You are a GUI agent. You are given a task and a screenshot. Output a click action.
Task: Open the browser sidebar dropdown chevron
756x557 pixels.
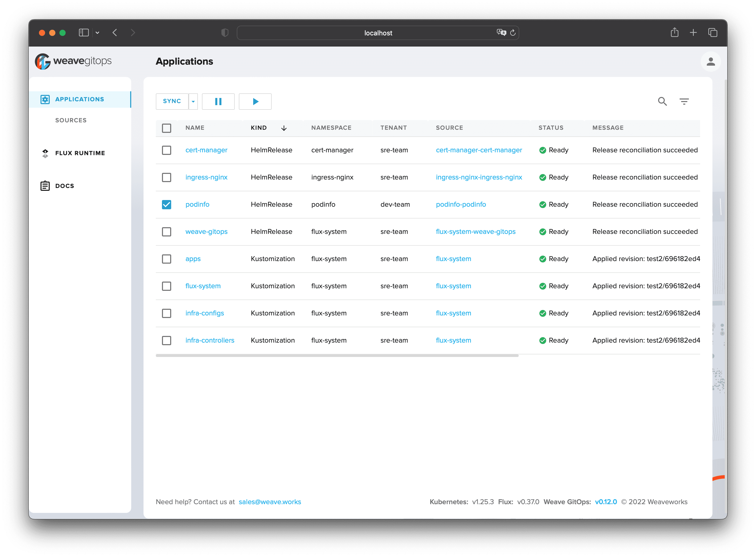click(97, 33)
